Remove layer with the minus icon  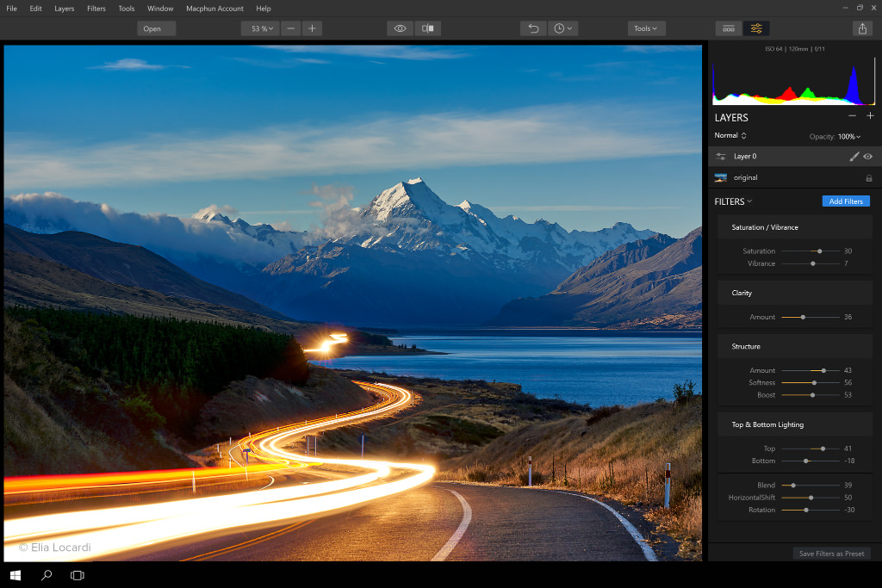pyautogui.click(x=852, y=116)
